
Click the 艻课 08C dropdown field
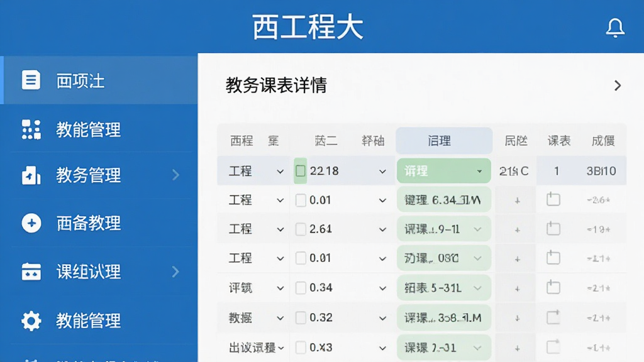443,258
